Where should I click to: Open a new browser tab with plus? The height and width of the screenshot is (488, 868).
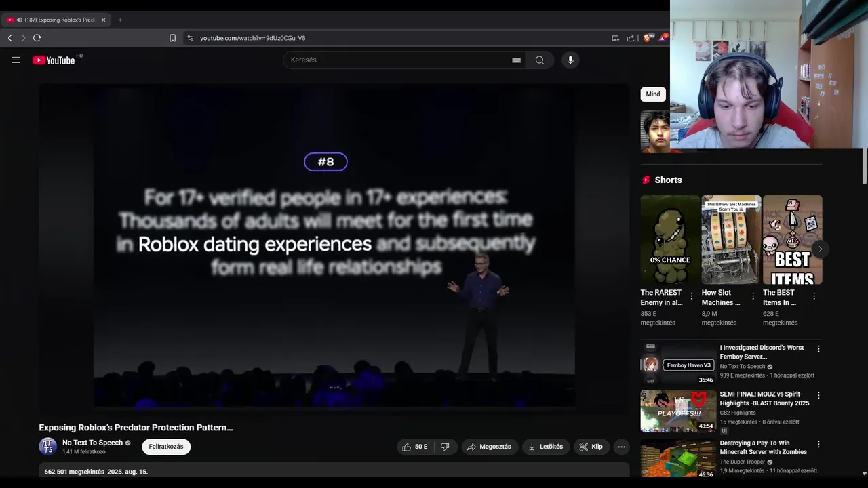[120, 20]
